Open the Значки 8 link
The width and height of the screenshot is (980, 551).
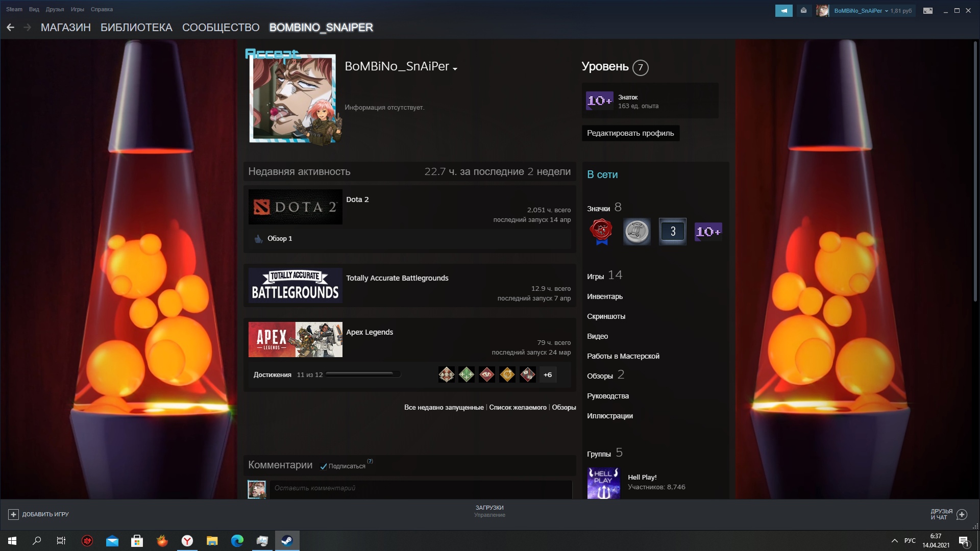tap(604, 208)
